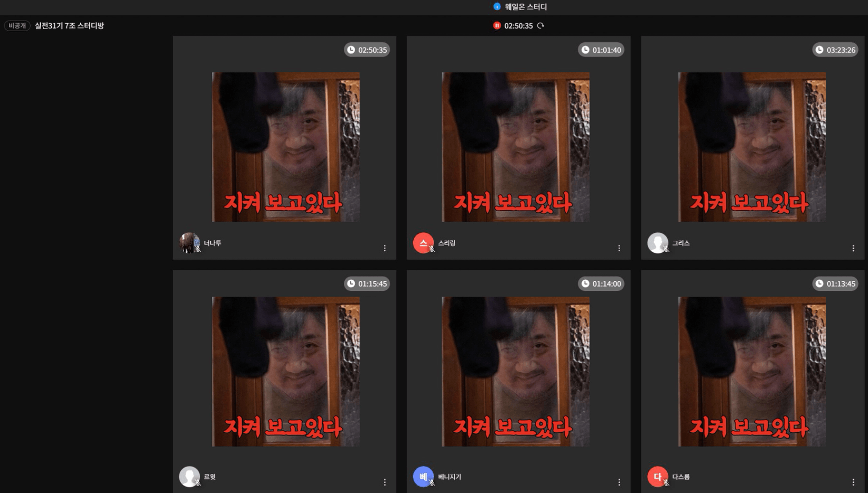
Task: Click 베니지기's blue profile avatar
Action: click(423, 477)
